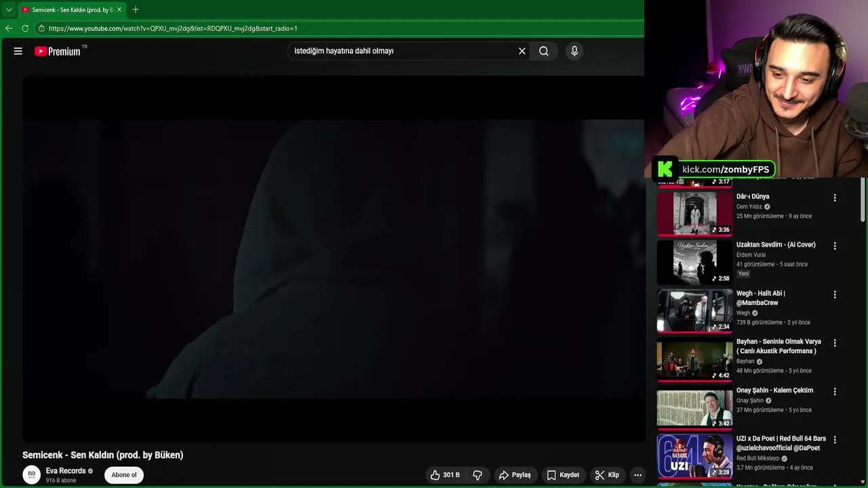Click the Dâr-ı Dünya title text
The image size is (868, 488).
click(753, 197)
